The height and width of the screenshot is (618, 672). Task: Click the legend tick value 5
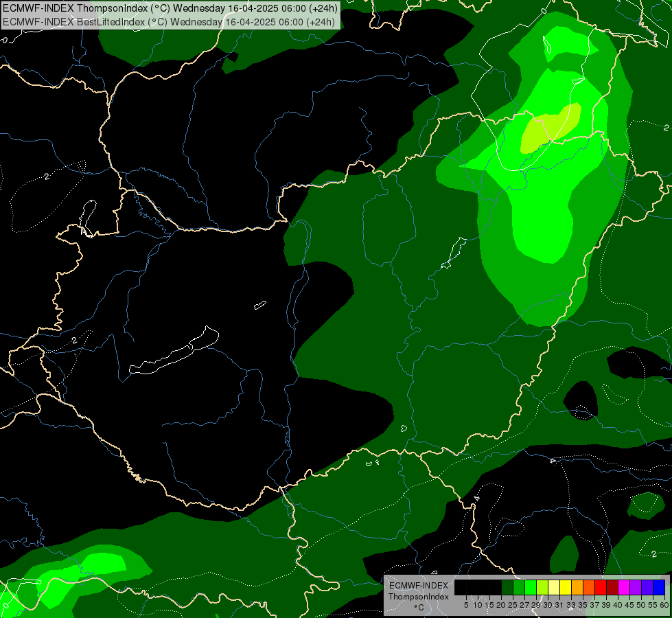[466, 605]
